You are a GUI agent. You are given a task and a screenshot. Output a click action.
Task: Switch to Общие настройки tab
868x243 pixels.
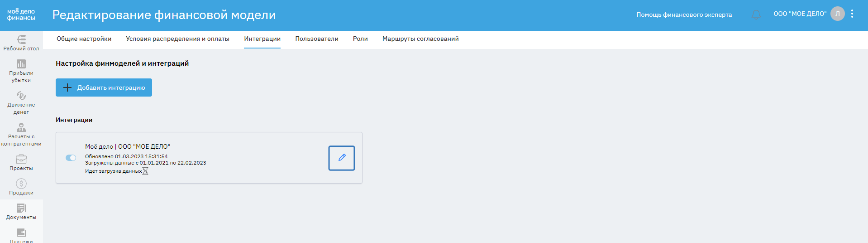84,39
